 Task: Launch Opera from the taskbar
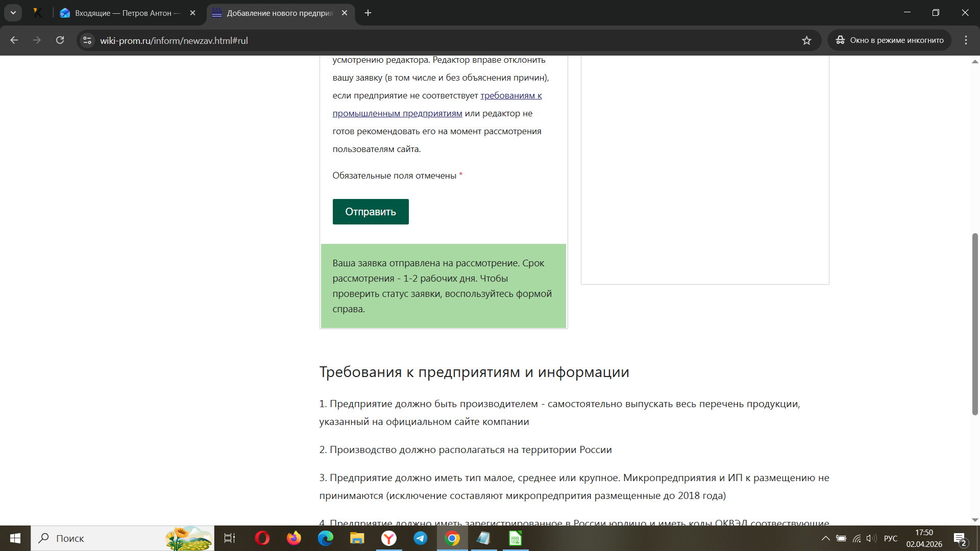(262, 538)
